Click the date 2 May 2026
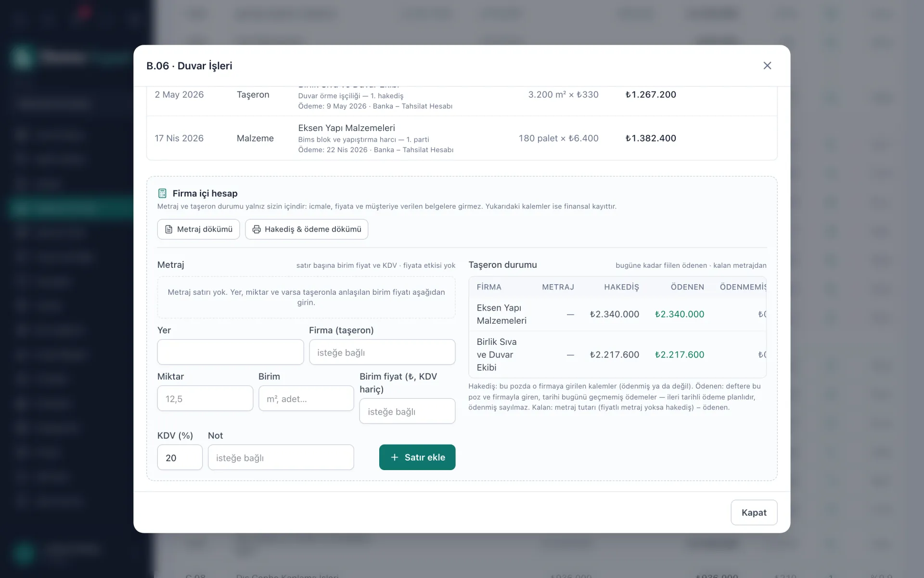This screenshot has height=578, width=924. (x=179, y=94)
